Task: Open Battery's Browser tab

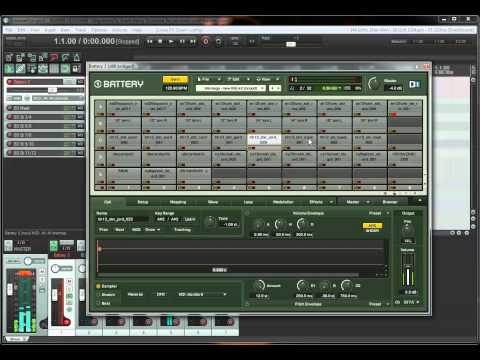Action: tap(390, 202)
